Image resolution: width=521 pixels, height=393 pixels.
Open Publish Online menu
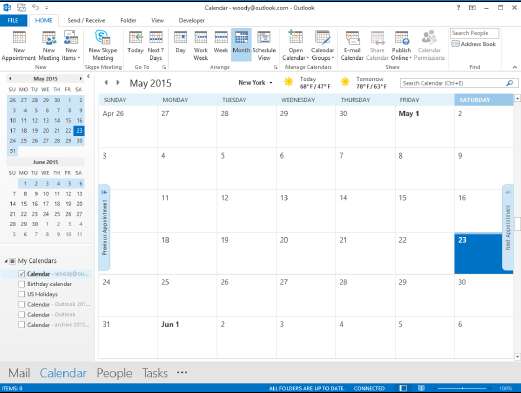[x=401, y=46]
